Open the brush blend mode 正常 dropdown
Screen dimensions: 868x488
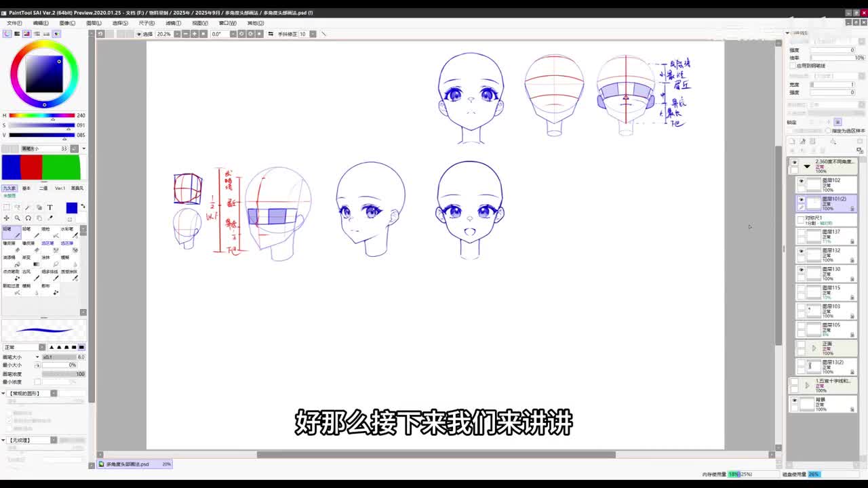click(x=24, y=347)
